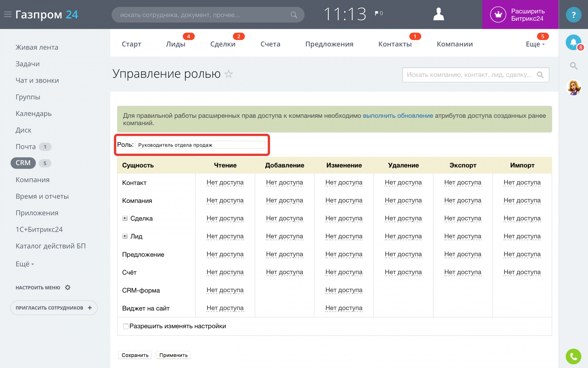
Task: Click the magnifier icon in the top search bar
Action: (294, 15)
